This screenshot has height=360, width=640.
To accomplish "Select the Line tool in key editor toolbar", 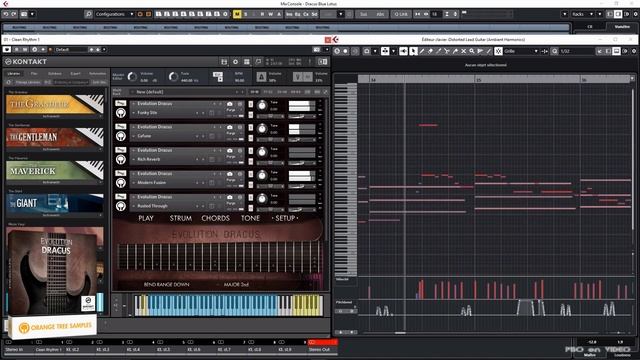I will (x=488, y=51).
